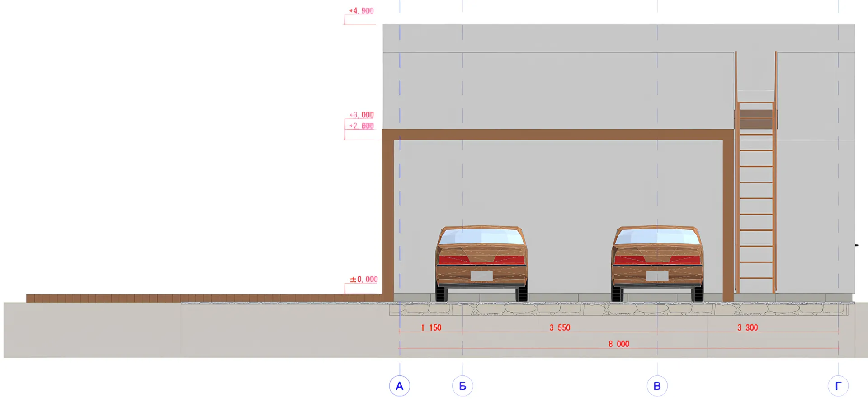Select the +3.000 elevation label
This screenshot has height=402, width=868.
click(361, 115)
